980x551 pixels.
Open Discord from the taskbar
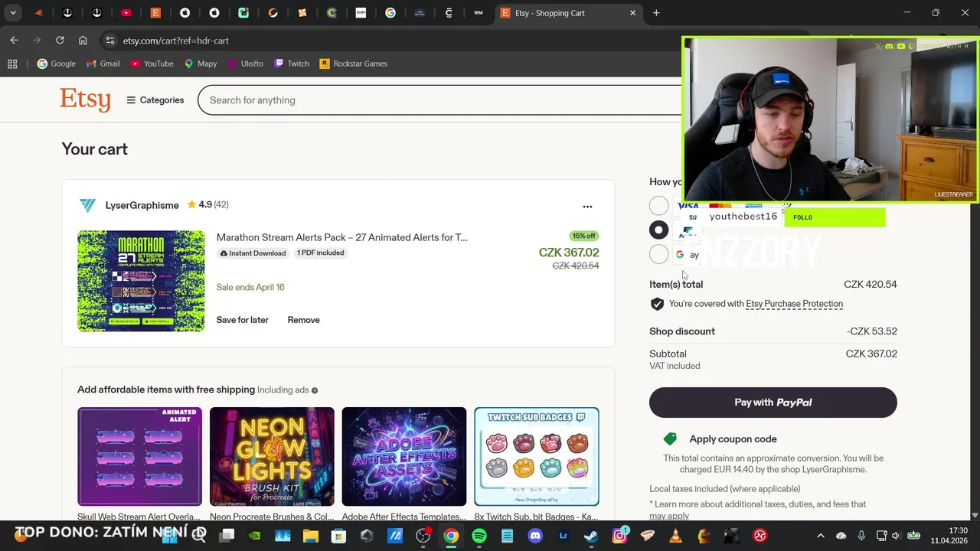click(535, 536)
